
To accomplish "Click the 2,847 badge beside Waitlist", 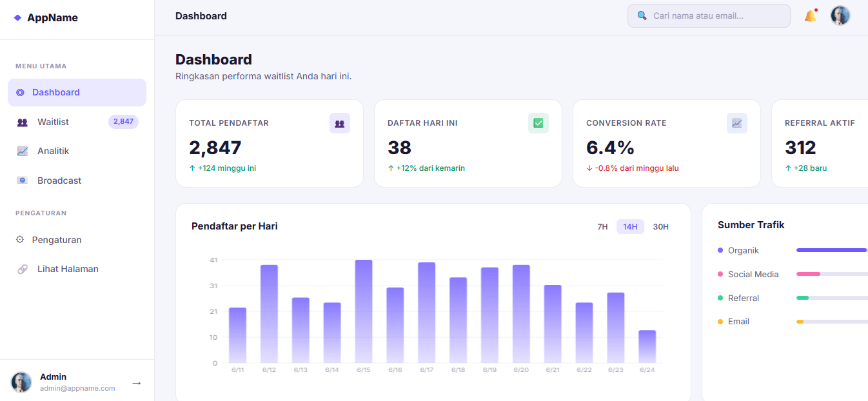I will (123, 122).
